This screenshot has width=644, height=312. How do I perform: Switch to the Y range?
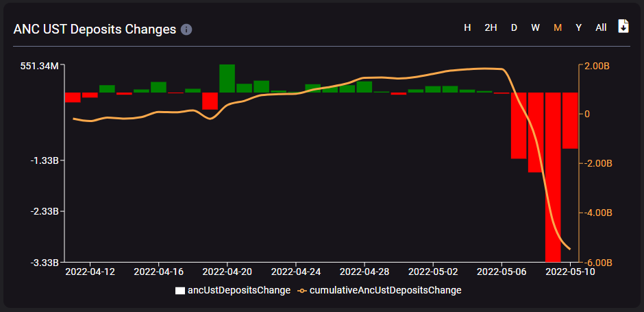(x=579, y=27)
